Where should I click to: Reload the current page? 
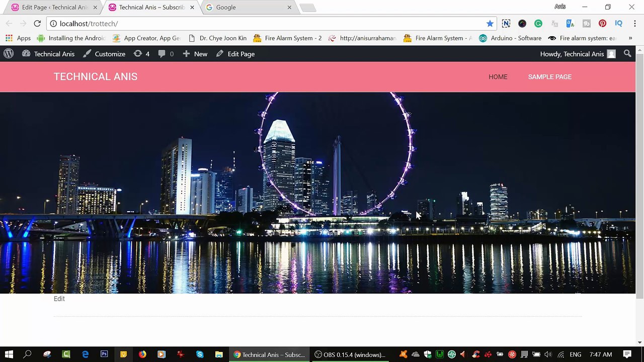tap(37, 24)
